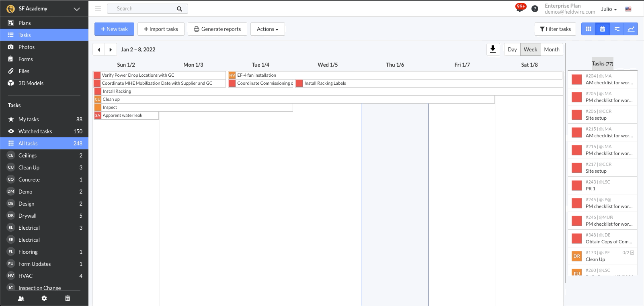This screenshot has height=306, width=644.
Task: Open the trash icon in the sidebar footer
Action: tap(68, 298)
